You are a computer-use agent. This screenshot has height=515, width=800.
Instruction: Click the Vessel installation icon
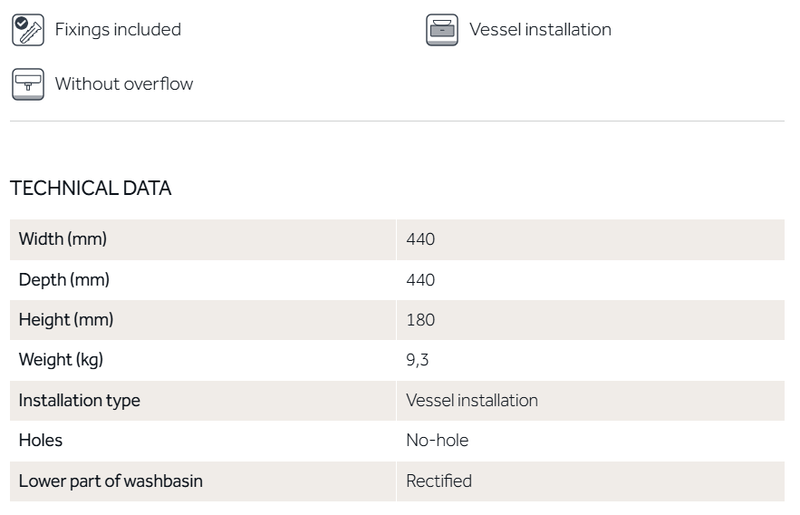[x=441, y=30]
